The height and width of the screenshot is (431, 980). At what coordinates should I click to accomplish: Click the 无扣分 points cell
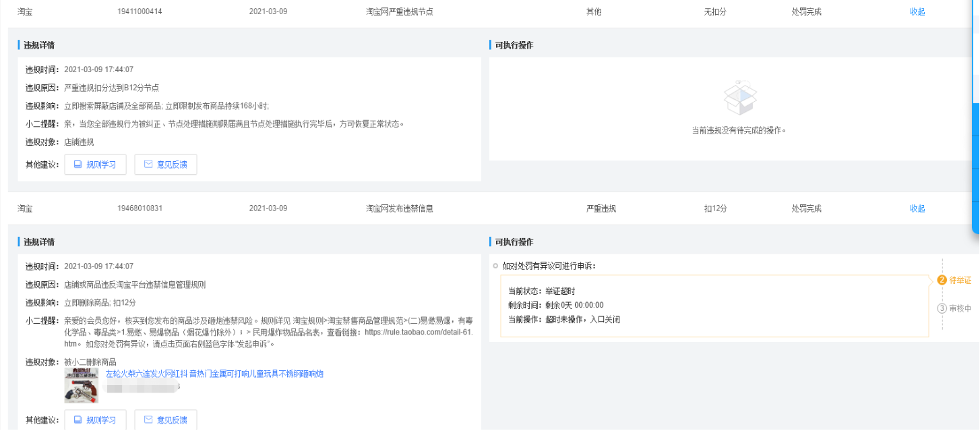(x=715, y=11)
